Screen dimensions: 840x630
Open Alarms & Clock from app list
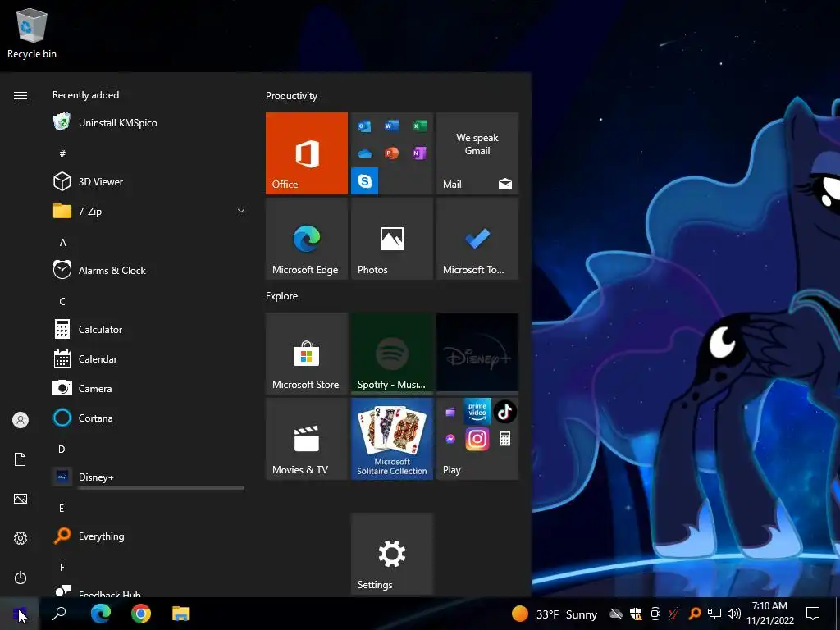149,271
